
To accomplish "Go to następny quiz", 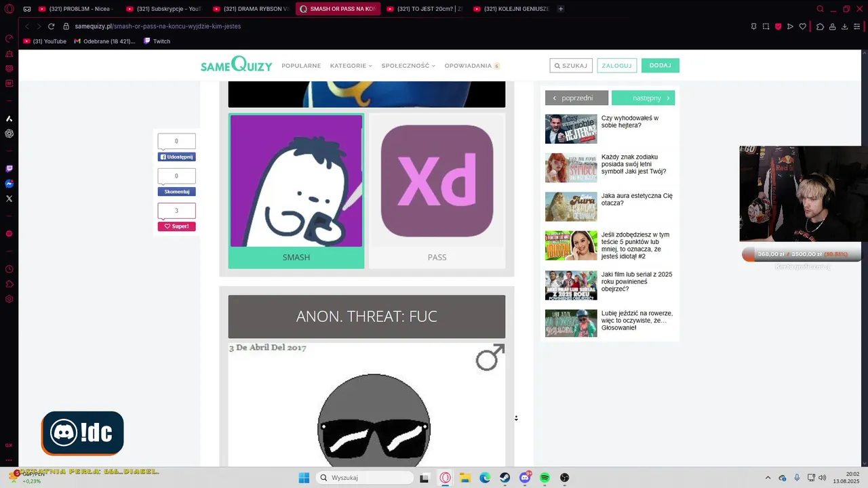I will (643, 98).
